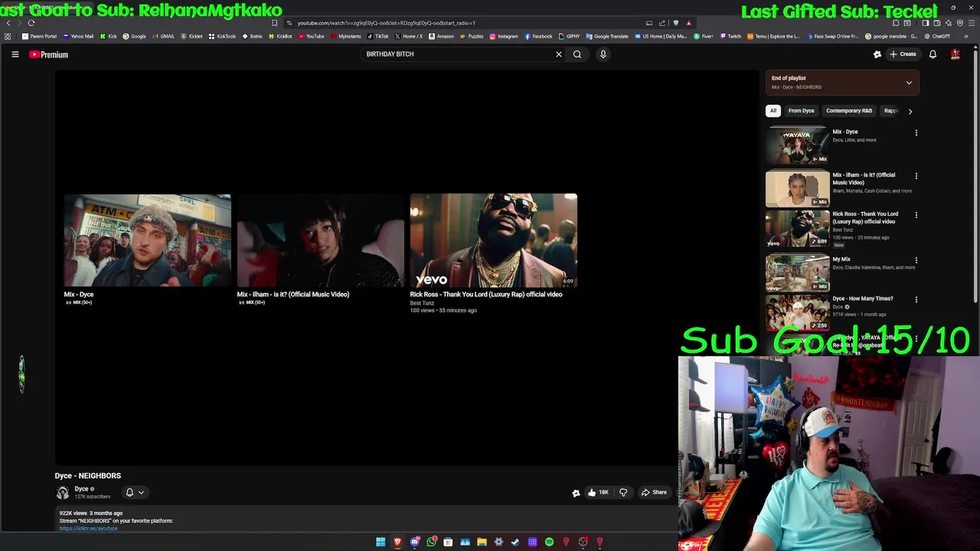Go back in the browser
Screen dimensions: 980x551
coord(8,23)
